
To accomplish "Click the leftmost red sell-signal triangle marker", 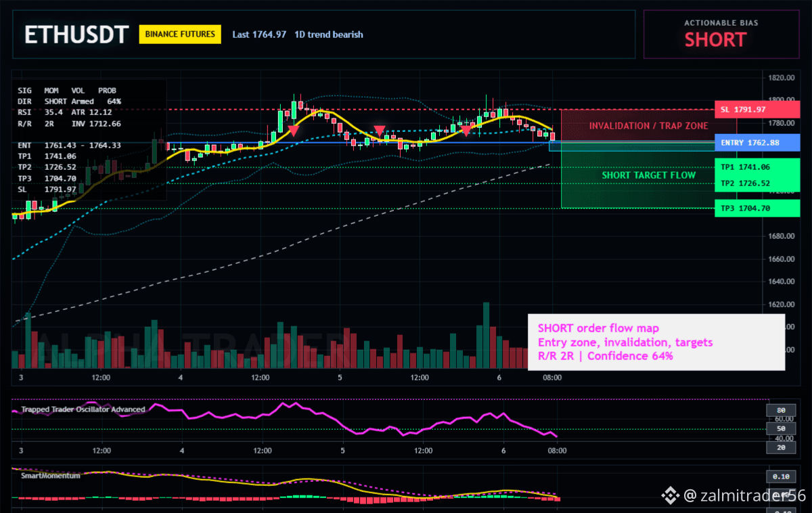I will tap(294, 131).
